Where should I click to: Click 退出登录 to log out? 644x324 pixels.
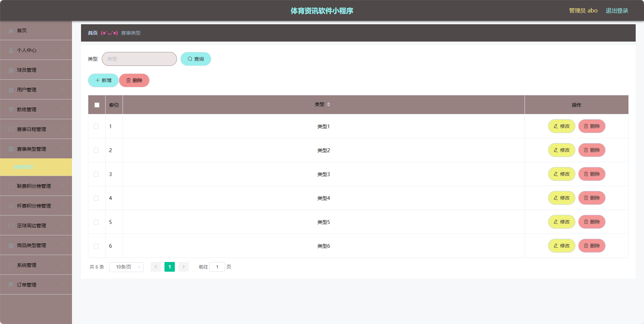pyautogui.click(x=617, y=11)
